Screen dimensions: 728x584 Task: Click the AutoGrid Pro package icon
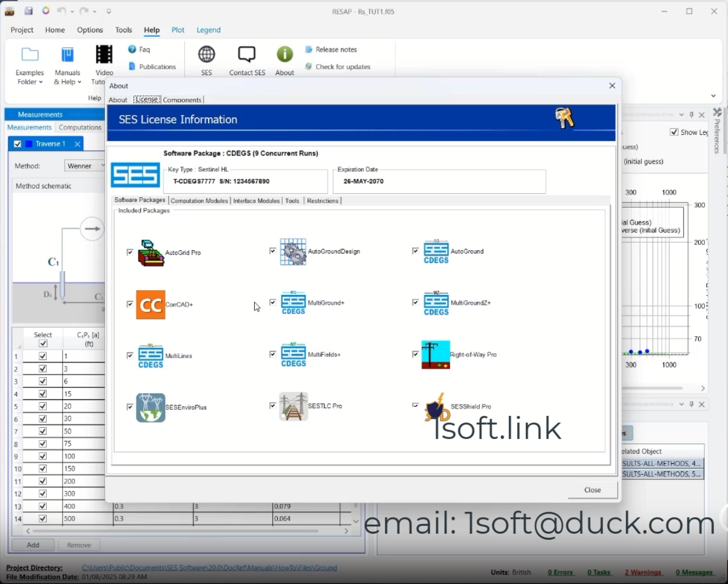pos(151,253)
